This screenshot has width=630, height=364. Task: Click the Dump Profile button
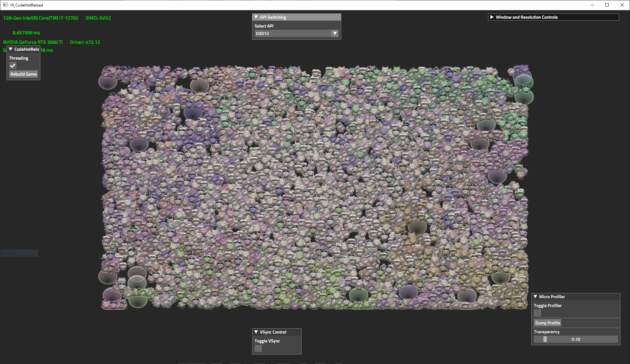[x=547, y=323]
